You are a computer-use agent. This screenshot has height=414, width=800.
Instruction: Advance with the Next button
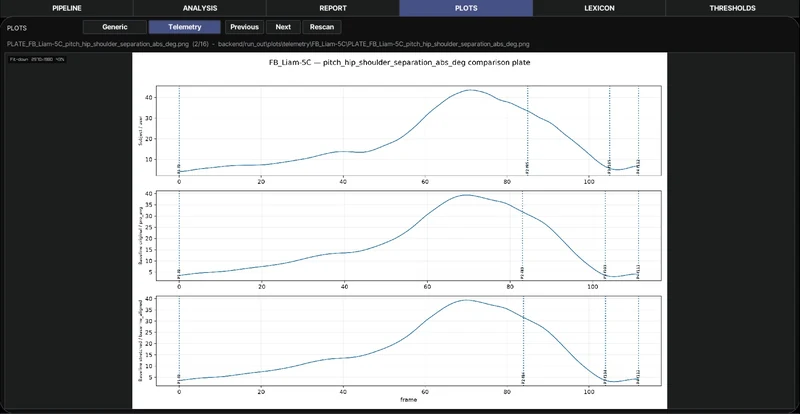(283, 27)
